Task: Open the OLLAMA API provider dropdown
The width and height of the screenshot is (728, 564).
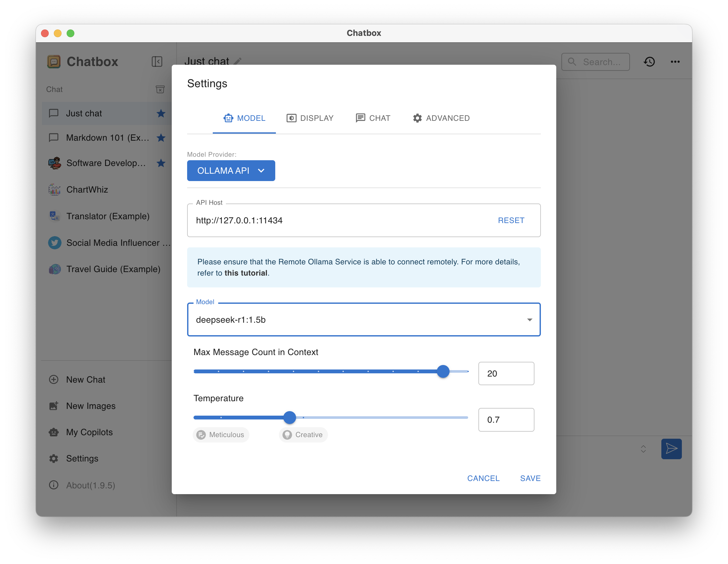Action: [x=231, y=171]
